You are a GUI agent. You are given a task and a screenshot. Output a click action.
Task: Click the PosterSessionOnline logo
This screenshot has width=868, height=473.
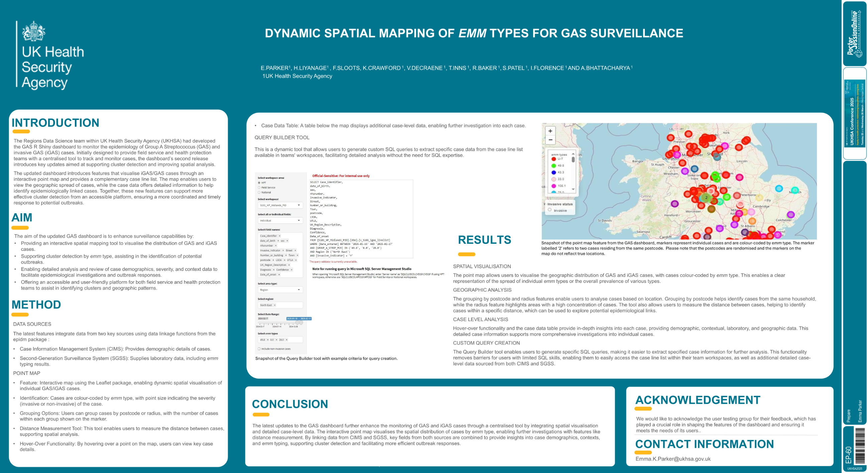pos(855,33)
